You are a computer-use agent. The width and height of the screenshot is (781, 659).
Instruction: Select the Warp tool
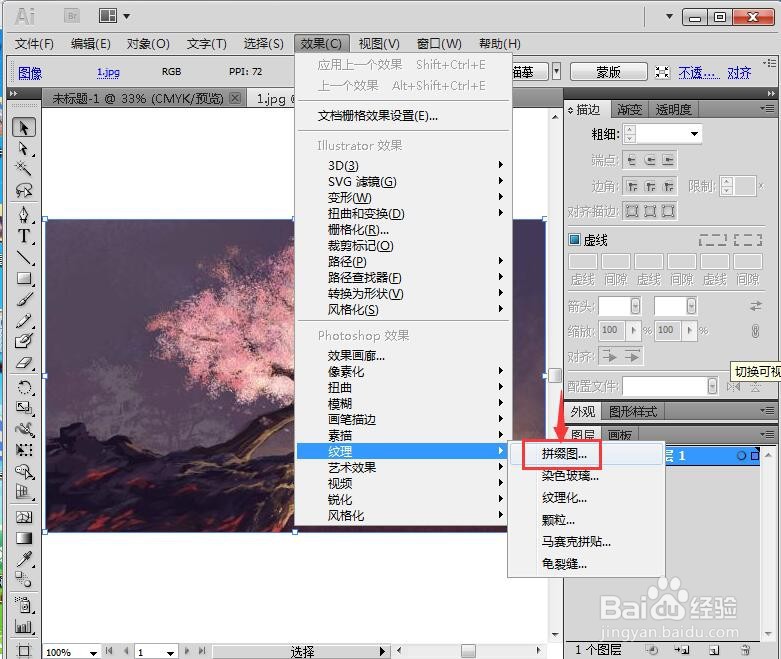pyautogui.click(x=23, y=429)
